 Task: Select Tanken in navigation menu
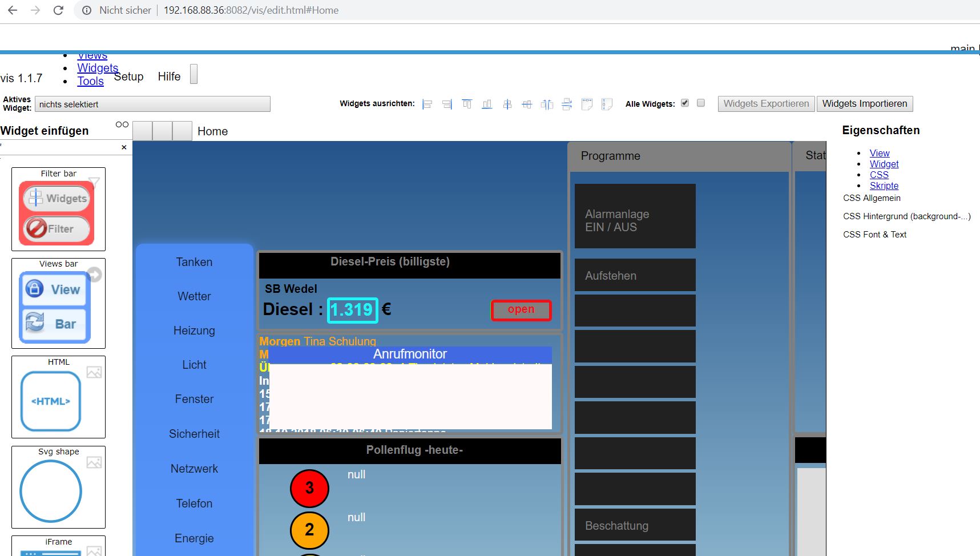click(194, 262)
